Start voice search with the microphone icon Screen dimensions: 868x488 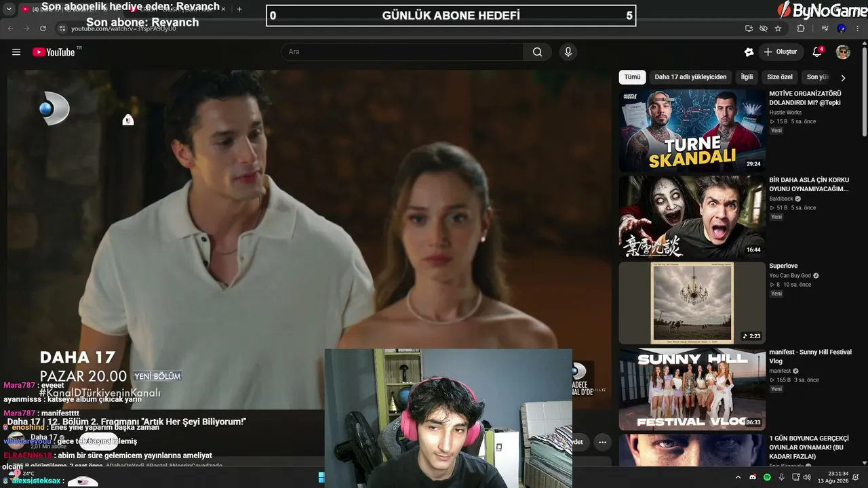pos(568,52)
